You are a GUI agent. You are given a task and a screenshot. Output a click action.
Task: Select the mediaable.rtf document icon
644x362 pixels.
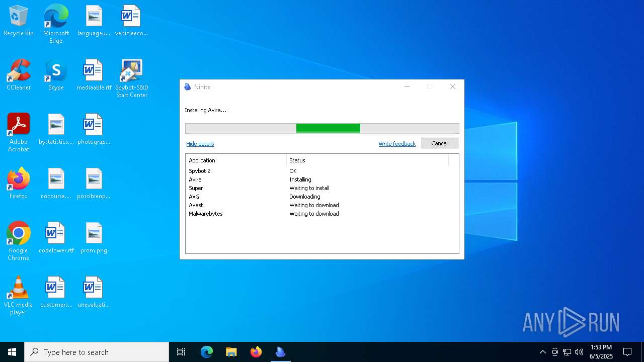94,75
